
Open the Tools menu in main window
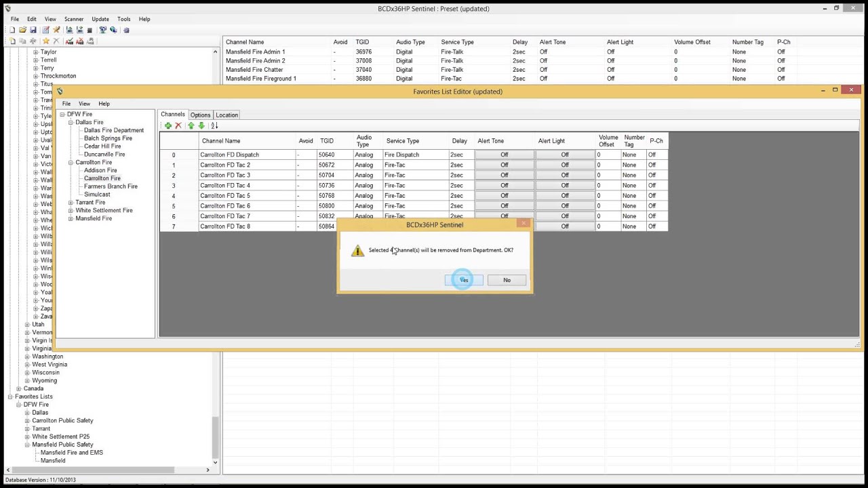point(123,19)
